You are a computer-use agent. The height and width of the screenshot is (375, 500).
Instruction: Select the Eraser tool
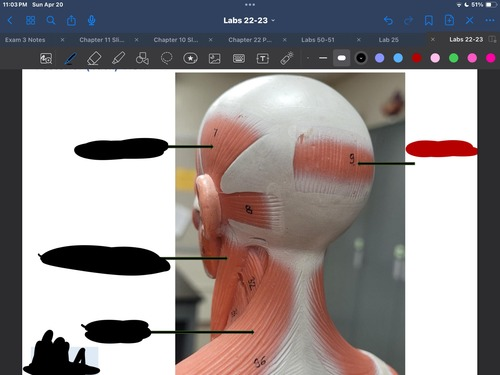pyautogui.click(x=94, y=58)
